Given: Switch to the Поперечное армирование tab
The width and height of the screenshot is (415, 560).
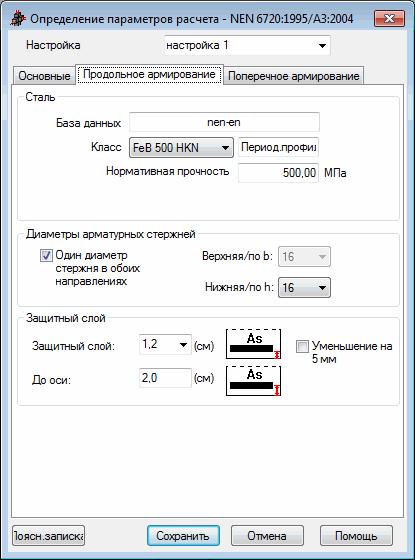Looking at the screenshot, I should pyautogui.click(x=294, y=76).
